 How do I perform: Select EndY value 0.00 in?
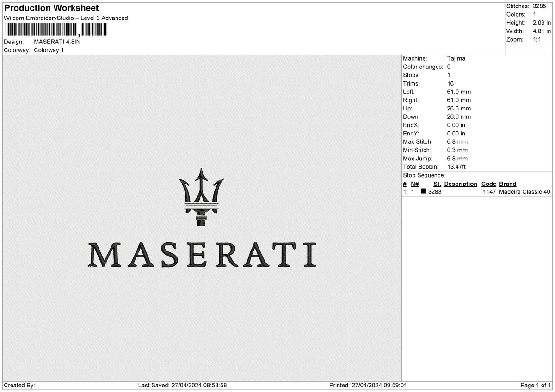click(456, 133)
